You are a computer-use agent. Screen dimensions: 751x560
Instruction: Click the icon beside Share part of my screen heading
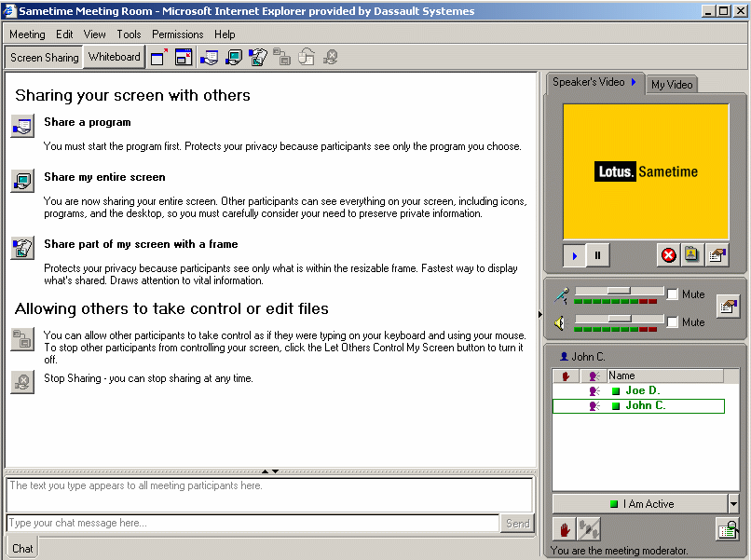[x=22, y=248]
